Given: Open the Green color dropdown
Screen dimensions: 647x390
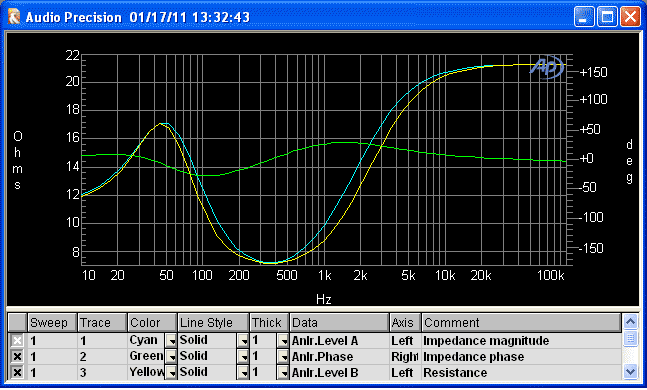Looking at the screenshot, I should pos(171,357).
